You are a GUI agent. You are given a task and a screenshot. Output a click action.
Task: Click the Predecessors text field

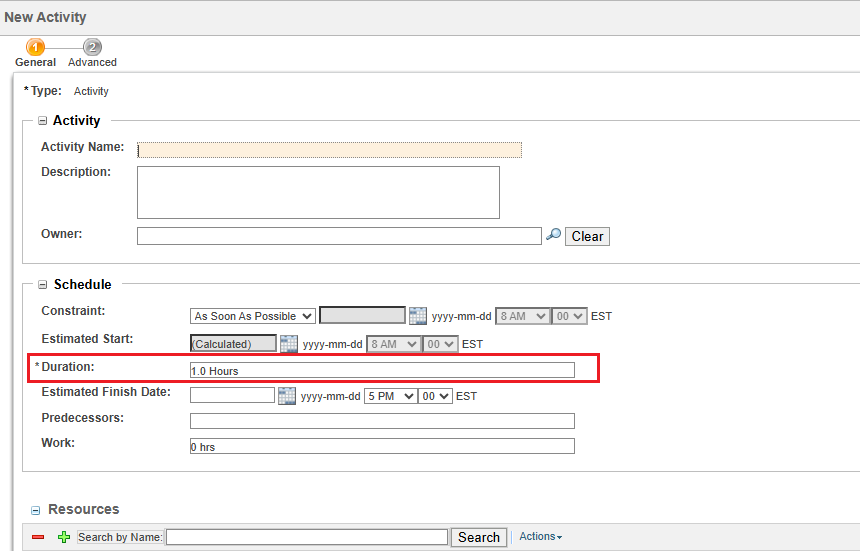click(382, 421)
